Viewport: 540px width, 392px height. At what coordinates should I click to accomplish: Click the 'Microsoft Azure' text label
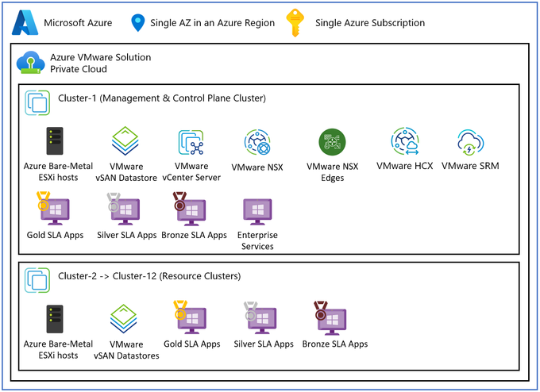click(x=78, y=23)
